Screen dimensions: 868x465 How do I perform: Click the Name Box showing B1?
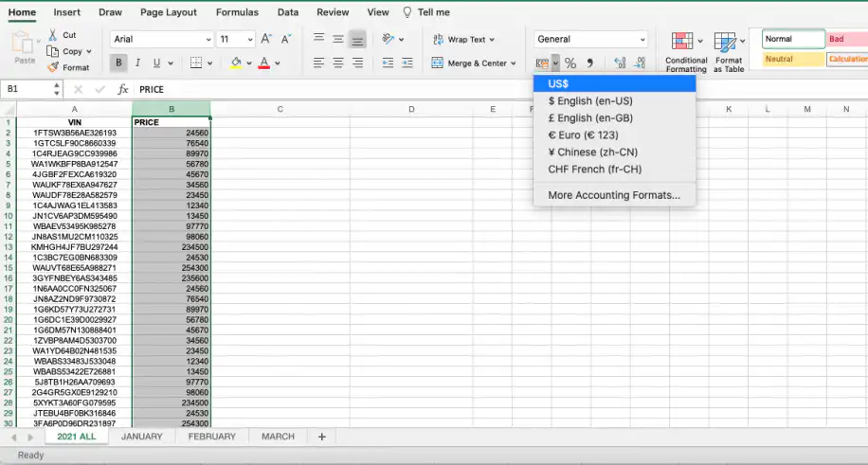(31, 89)
